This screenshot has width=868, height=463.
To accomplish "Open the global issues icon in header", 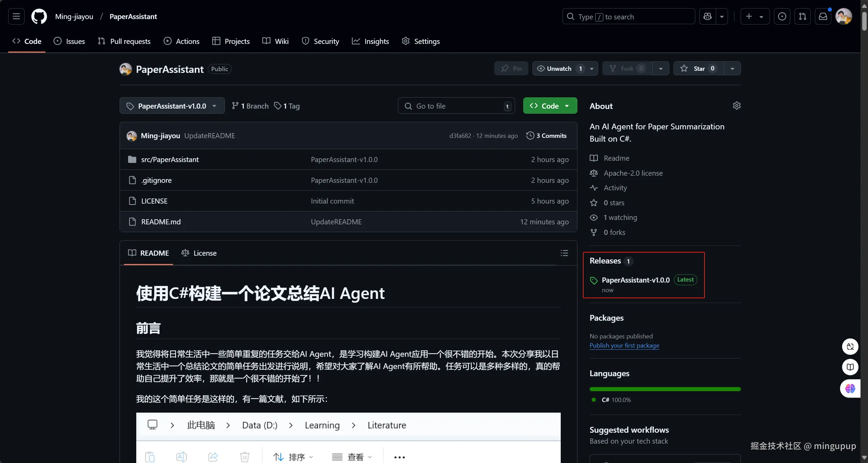I will (x=782, y=16).
